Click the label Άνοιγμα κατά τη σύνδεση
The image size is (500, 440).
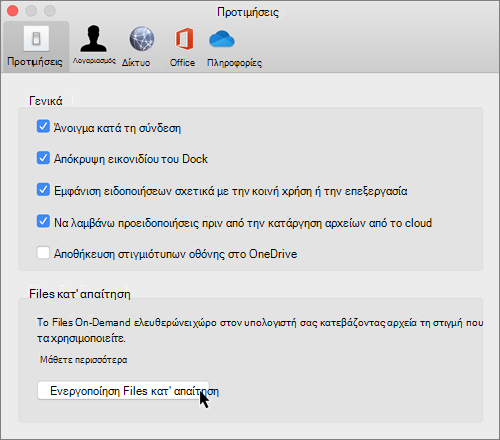tap(117, 128)
